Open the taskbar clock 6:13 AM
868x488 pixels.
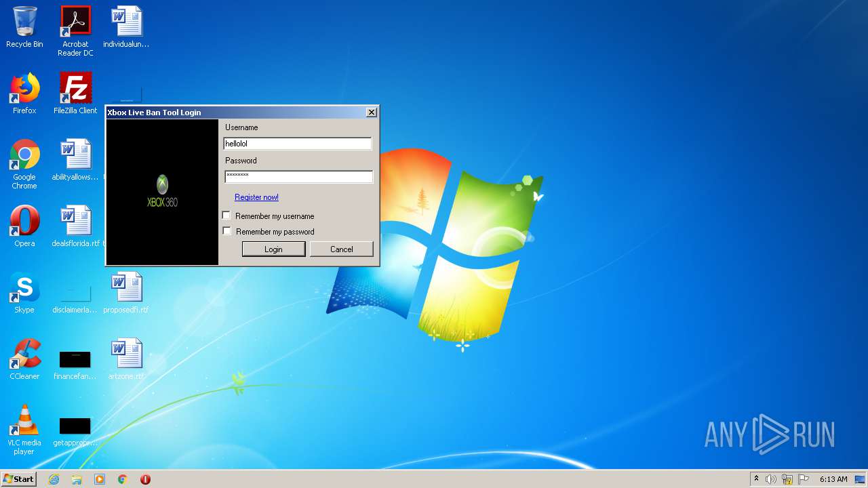[833, 479]
